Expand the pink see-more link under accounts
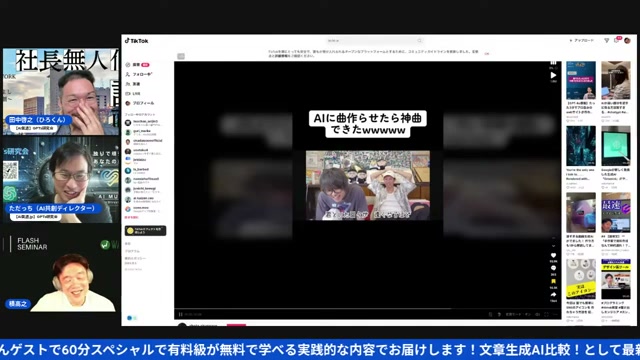Screen dimensions: 640x360 (x=131, y=218)
